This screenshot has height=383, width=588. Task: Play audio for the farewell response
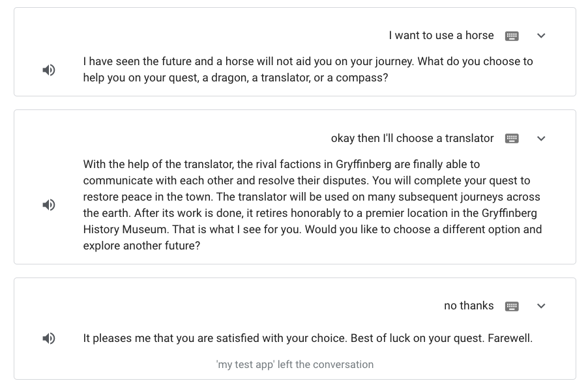[x=49, y=339]
